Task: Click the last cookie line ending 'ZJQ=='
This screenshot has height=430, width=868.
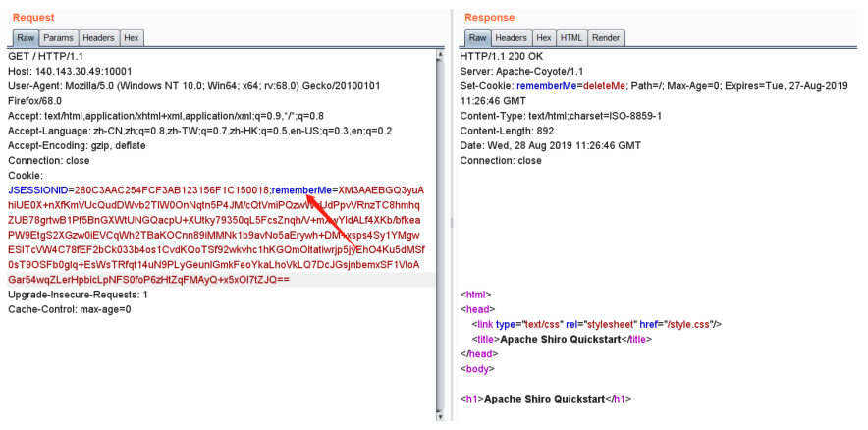Action: pyautogui.click(x=148, y=280)
